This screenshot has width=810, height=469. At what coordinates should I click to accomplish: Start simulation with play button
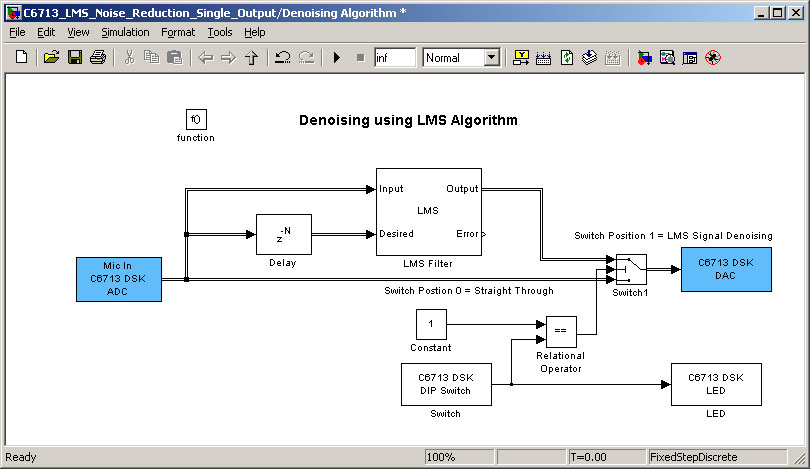click(337, 58)
